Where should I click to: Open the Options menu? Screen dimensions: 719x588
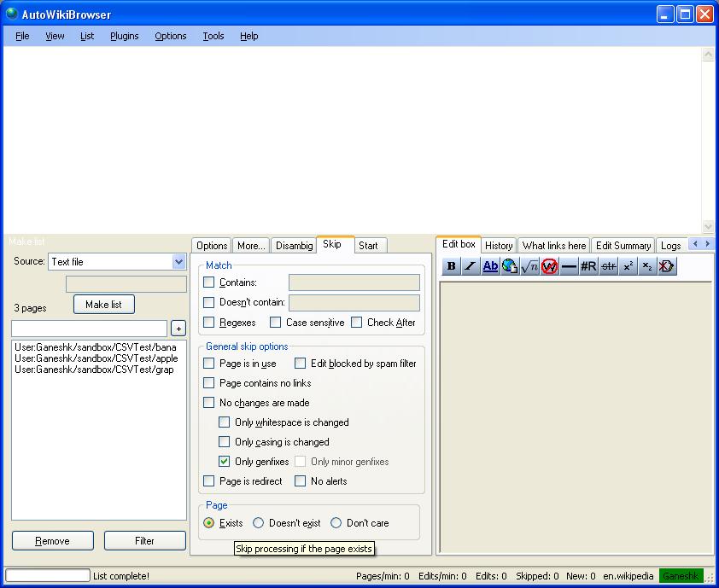pos(170,36)
